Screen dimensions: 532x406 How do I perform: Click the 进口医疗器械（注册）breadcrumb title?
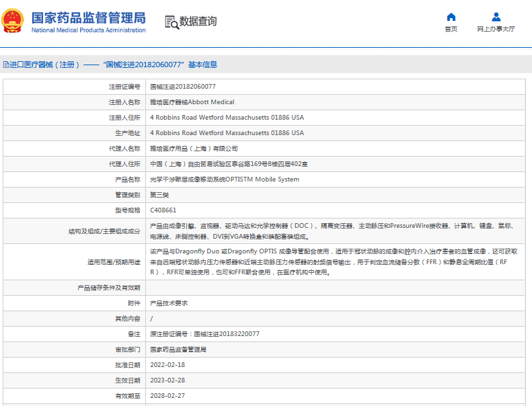click(44, 65)
